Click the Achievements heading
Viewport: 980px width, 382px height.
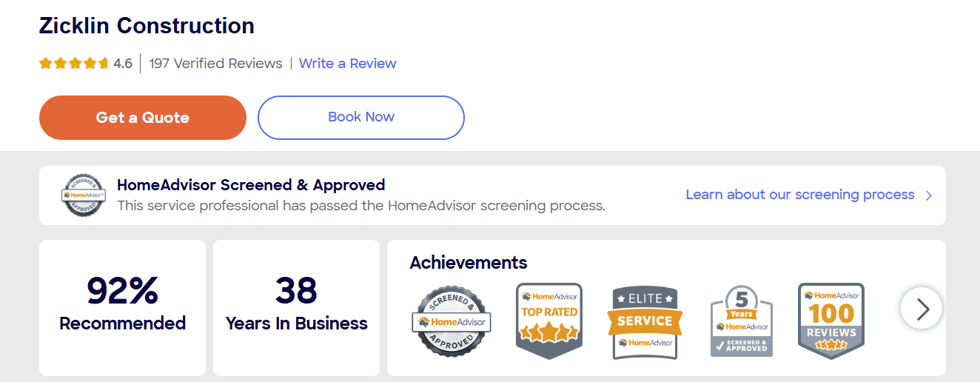click(469, 263)
